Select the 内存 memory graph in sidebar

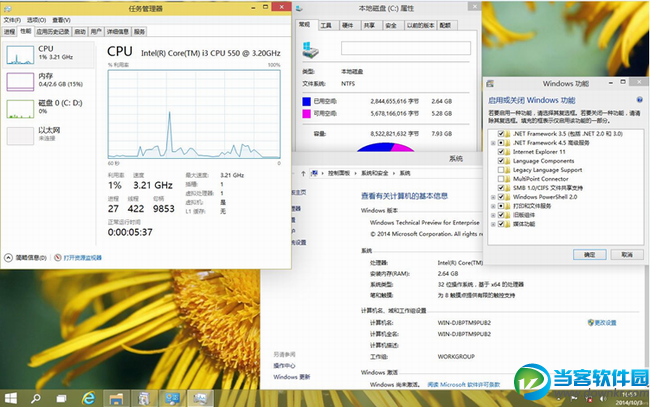click(x=20, y=82)
